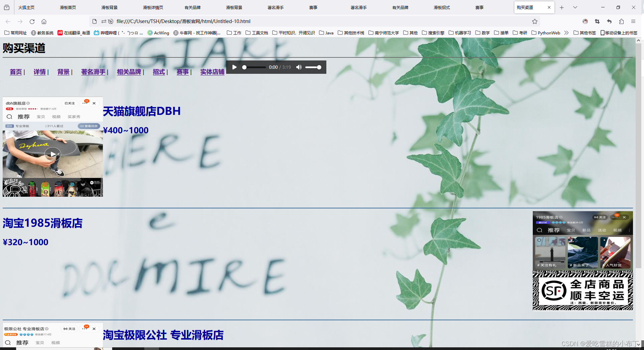644x350 pixels.
Task: Switch to the 滑板首页 tab
Action: tap(68, 7)
